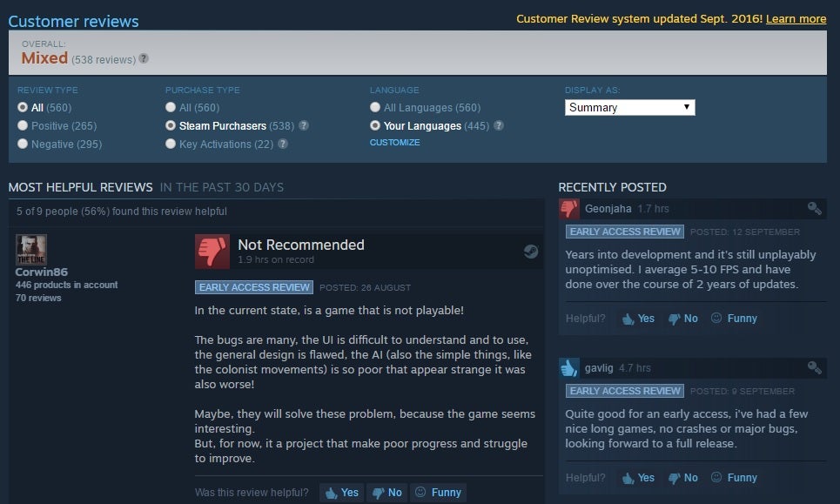Open Corwin86's profile avatar
The width and height of the screenshot is (840, 504).
pyautogui.click(x=31, y=250)
